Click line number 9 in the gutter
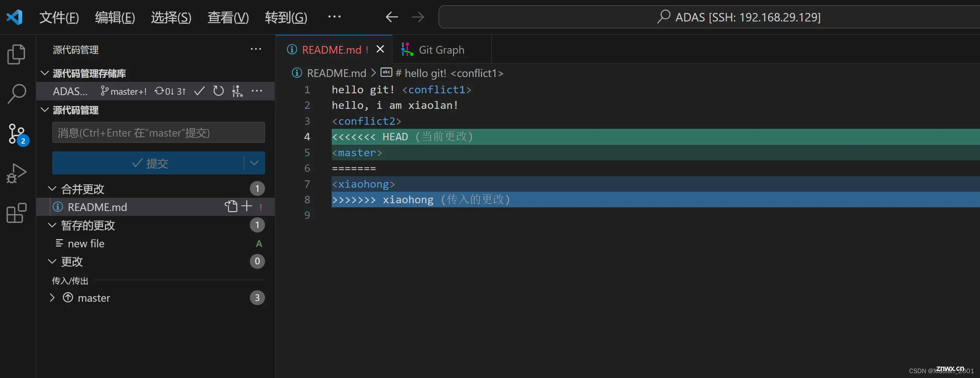Image resolution: width=980 pixels, height=378 pixels. tap(307, 215)
